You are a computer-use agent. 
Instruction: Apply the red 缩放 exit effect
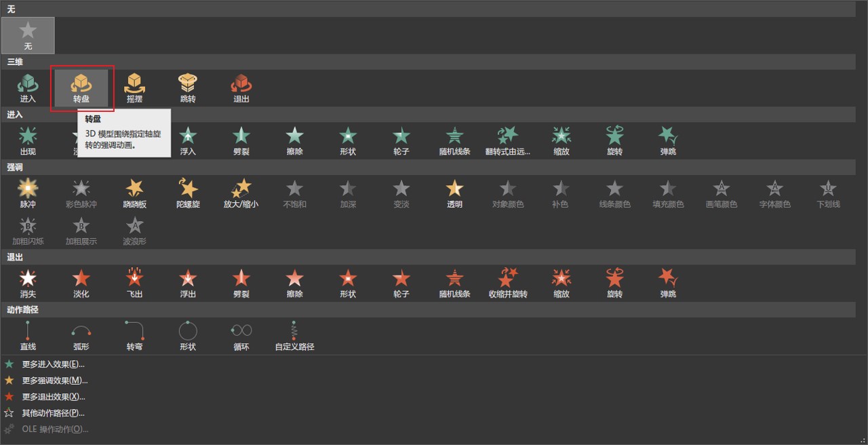click(561, 283)
